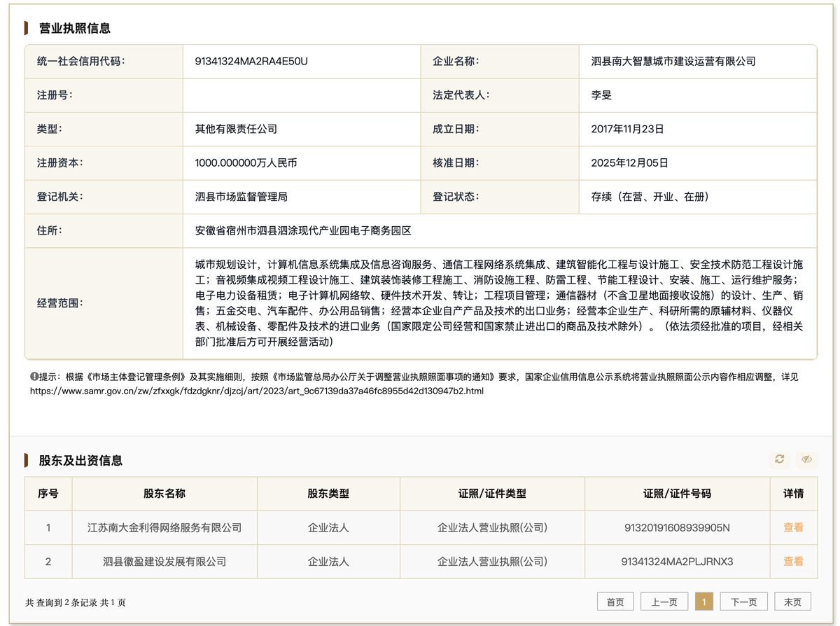Screen dimensions: 840x626
Task: Click 统一社会信用代码 label cell
Action: (x=104, y=61)
